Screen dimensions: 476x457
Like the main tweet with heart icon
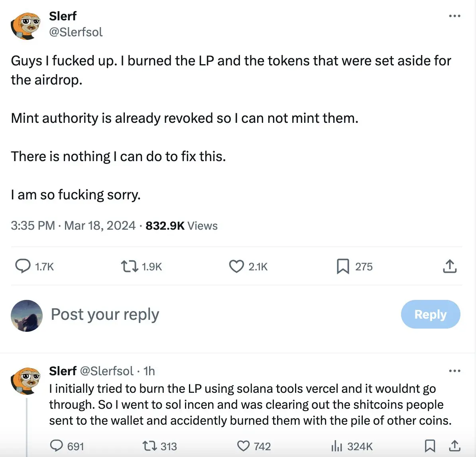(x=236, y=266)
